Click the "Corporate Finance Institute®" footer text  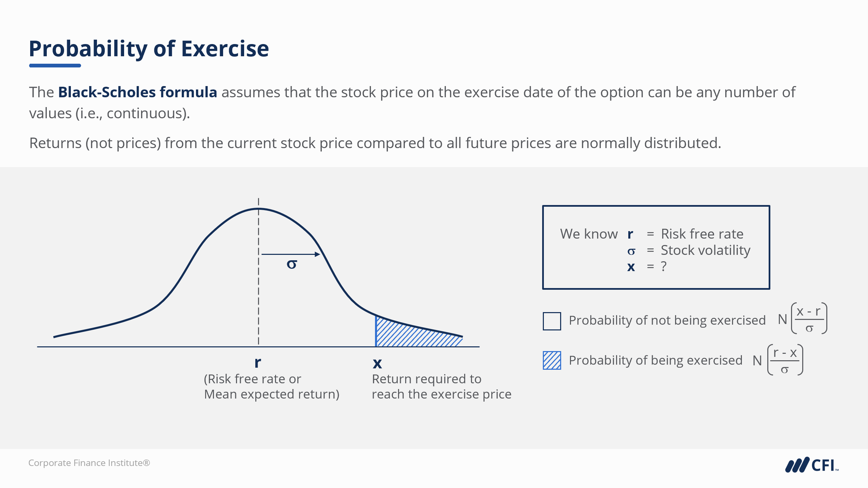coord(89,463)
